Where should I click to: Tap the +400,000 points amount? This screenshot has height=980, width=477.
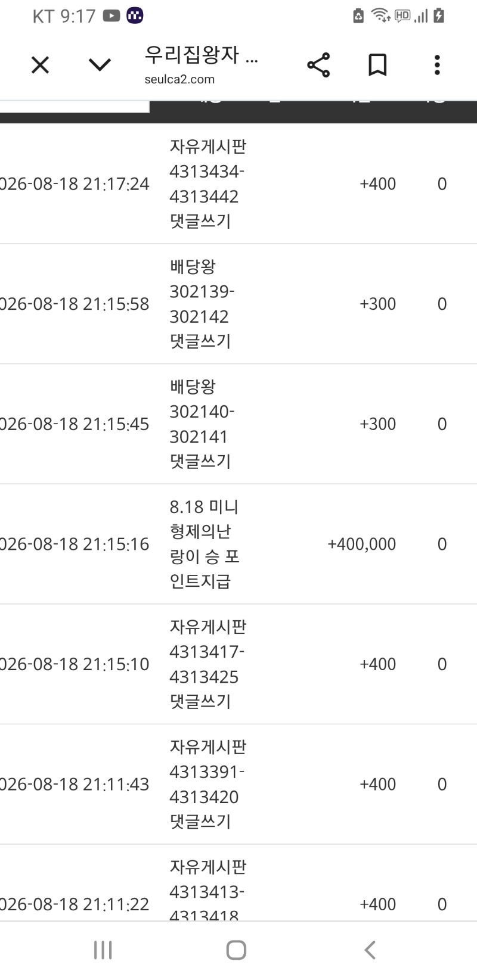pos(361,544)
